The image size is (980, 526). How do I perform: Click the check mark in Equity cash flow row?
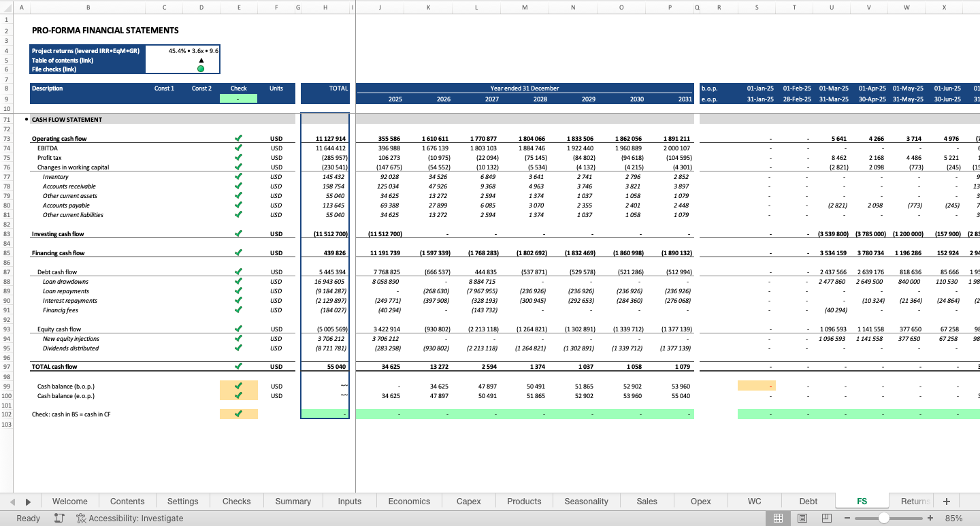point(238,329)
